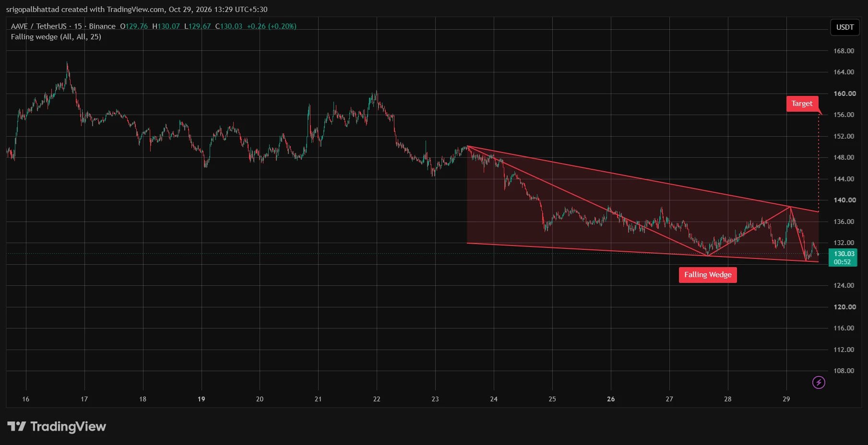Click the purple lightning bolt icon
Viewport: 868px width, 445px height.
(x=819, y=382)
